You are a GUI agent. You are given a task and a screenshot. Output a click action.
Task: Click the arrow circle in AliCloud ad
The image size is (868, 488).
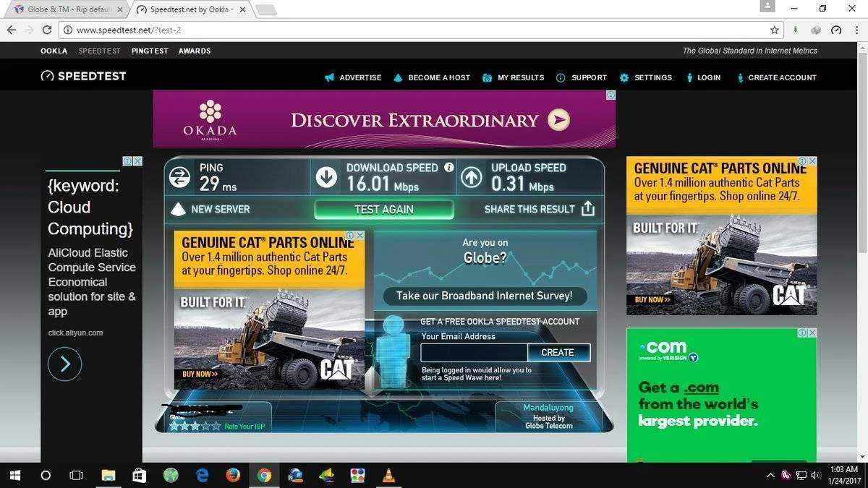(x=65, y=364)
